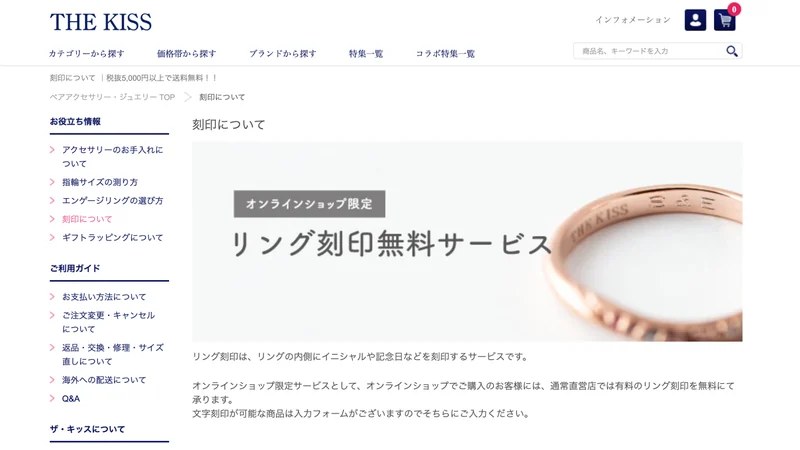Open アクセサリーのお手入れについて link
This screenshot has width=800, height=450.
(112, 157)
